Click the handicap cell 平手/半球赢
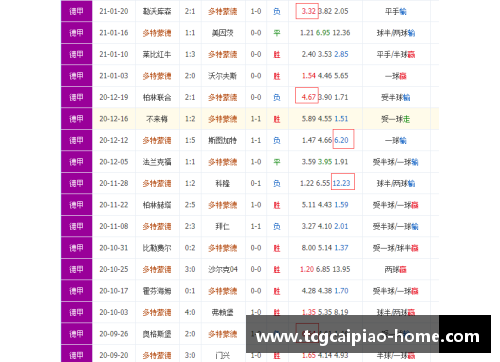Viewport: 500px width, 362px height. click(396, 54)
